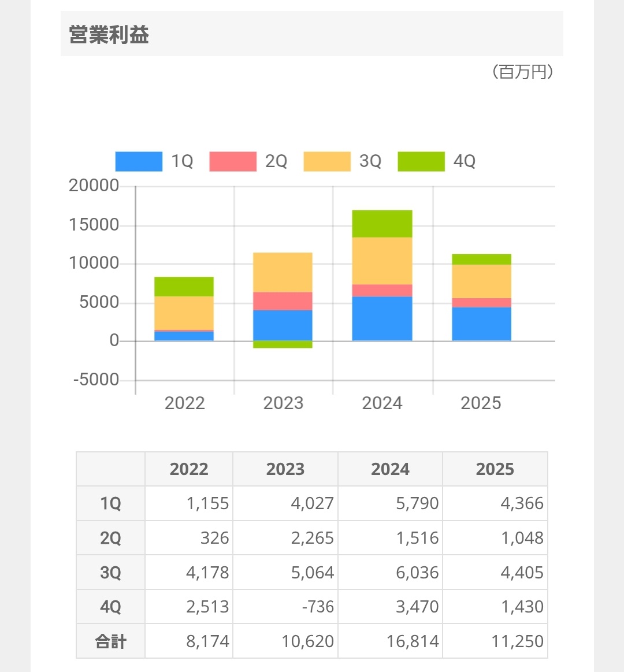This screenshot has height=672, width=624.
Task: Select the 2025 orange 3Q bar segment
Action: 482,281
